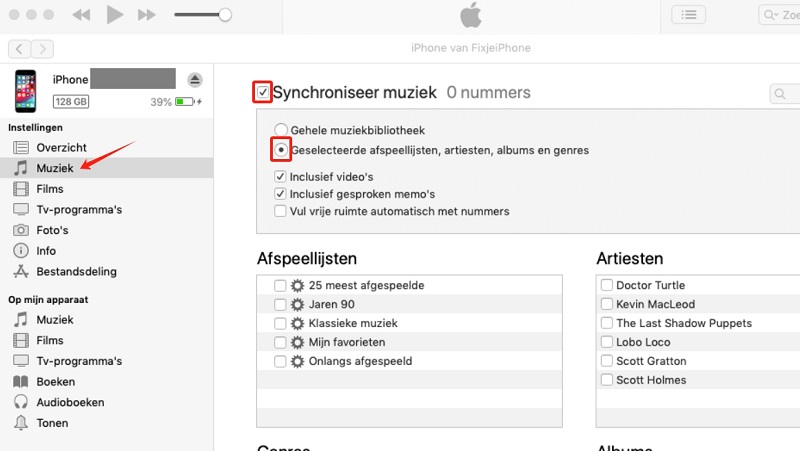The width and height of the screenshot is (800, 451).
Task: Select Tv-programma's under Instellingen
Action: point(79,209)
